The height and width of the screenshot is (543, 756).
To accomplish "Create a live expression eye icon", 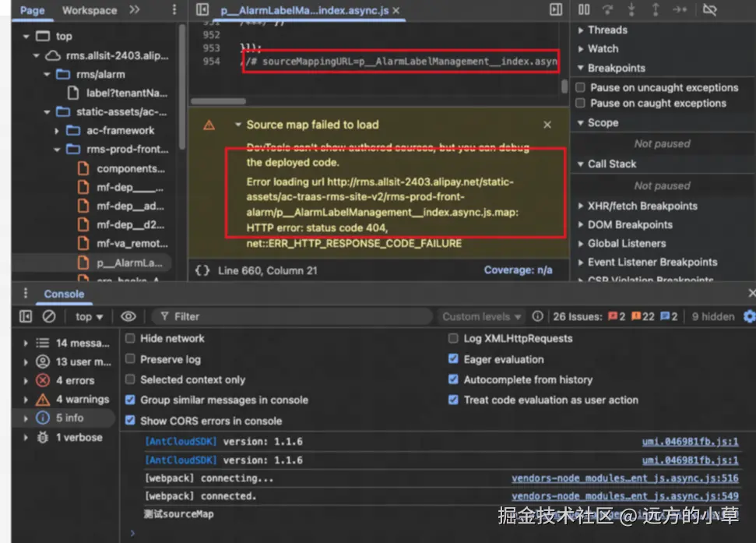I will click(128, 316).
